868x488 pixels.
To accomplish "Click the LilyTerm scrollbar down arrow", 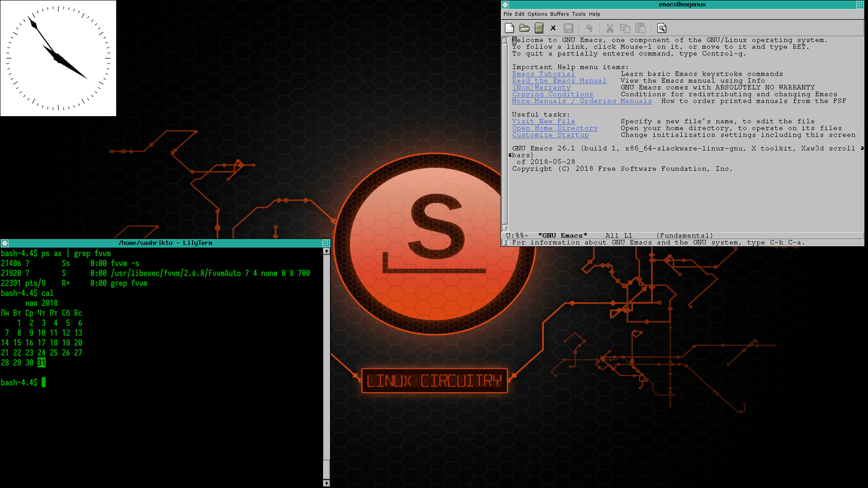I will point(326,483).
